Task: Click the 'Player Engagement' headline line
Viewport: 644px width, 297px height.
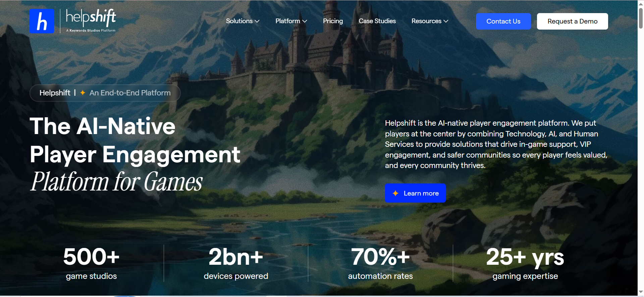Action: [135, 155]
